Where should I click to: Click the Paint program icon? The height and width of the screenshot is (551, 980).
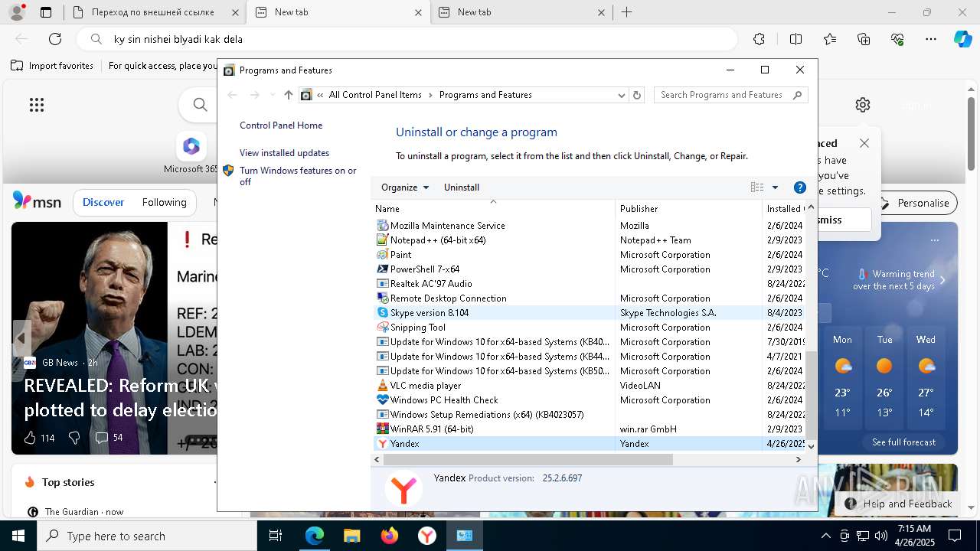pos(383,255)
